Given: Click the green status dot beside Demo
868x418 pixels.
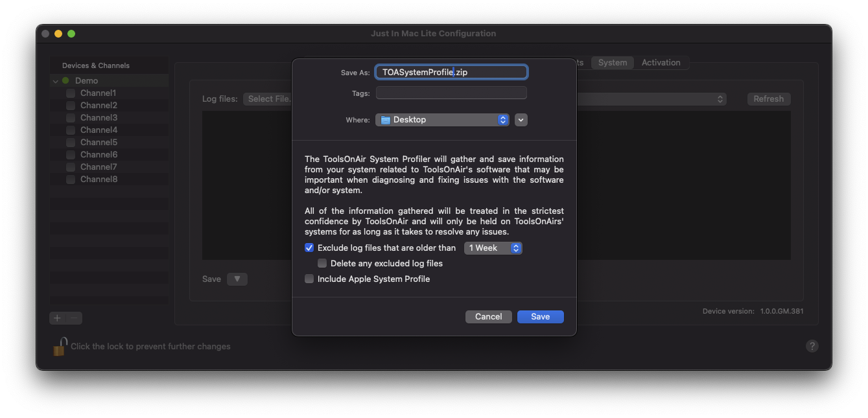Looking at the screenshot, I should (x=65, y=80).
